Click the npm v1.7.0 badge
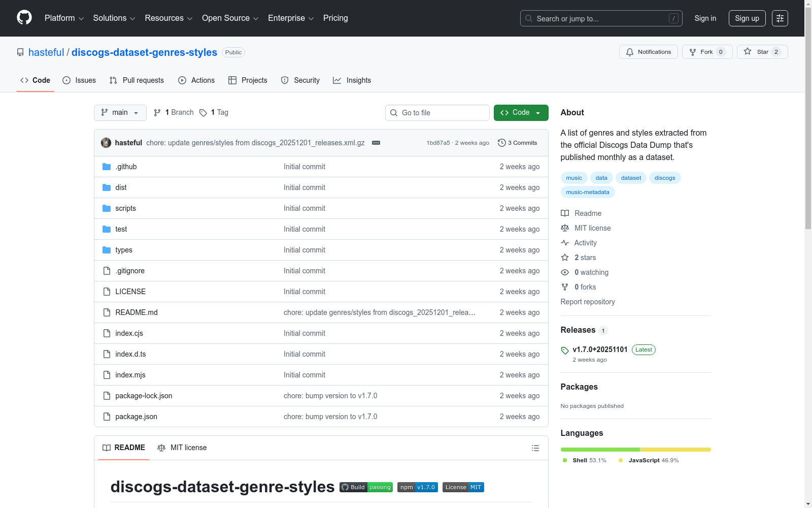Image resolution: width=812 pixels, height=508 pixels. 418,487
